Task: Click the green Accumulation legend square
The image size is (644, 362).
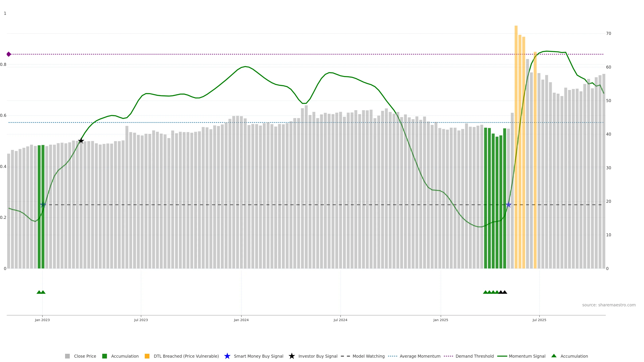Action: pyautogui.click(x=104, y=356)
